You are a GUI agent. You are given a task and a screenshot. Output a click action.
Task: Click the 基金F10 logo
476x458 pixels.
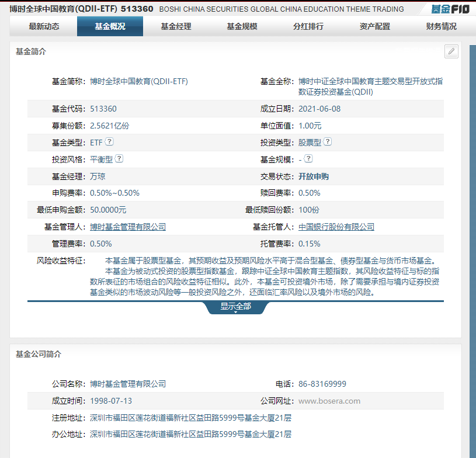point(450,9)
